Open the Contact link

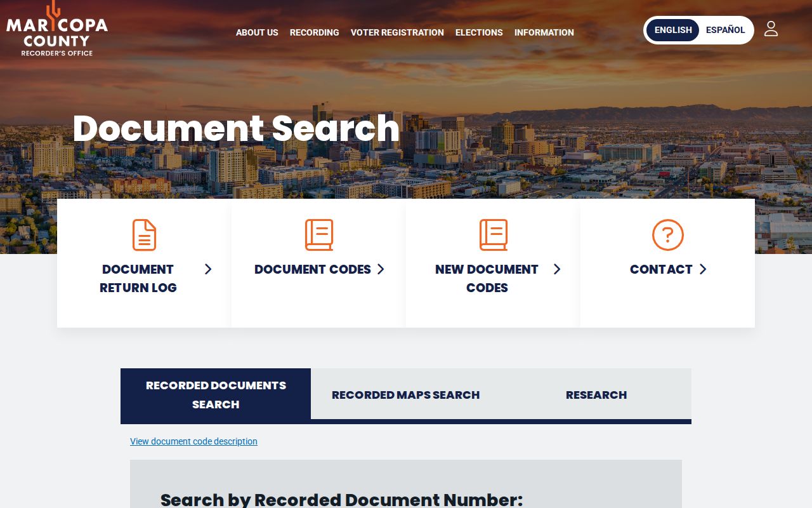[661, 269]
